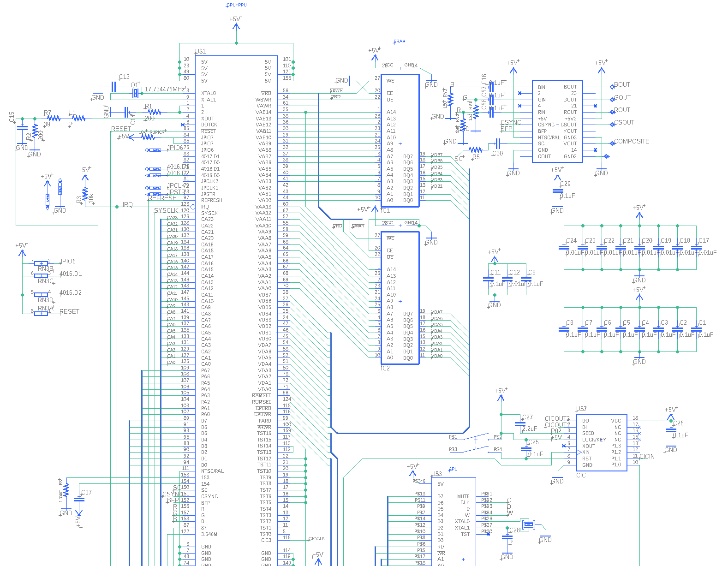Viewport: 728px width, 566px height.
Task: Select the C27 2.2uF capacitor
Action: coord(519,424)
